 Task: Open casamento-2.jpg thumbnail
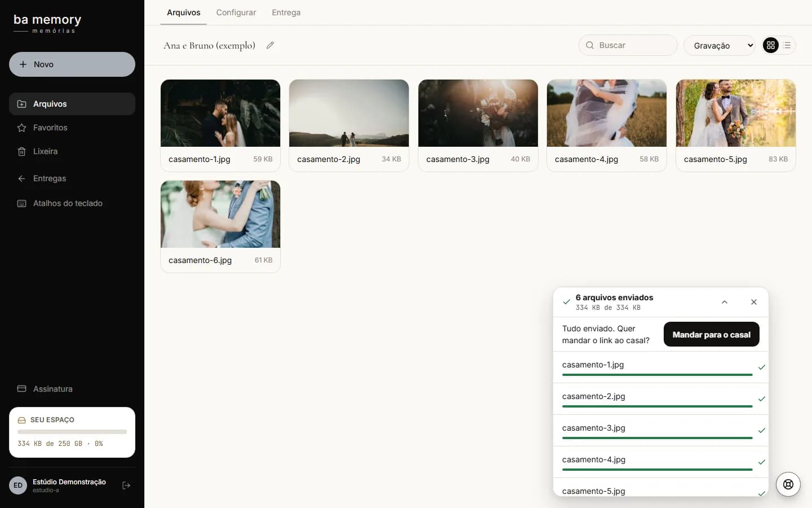[x=349, y=113]
